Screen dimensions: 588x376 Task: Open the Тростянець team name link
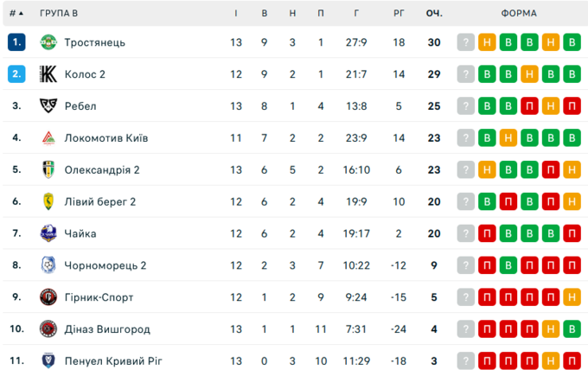[94, 42]
